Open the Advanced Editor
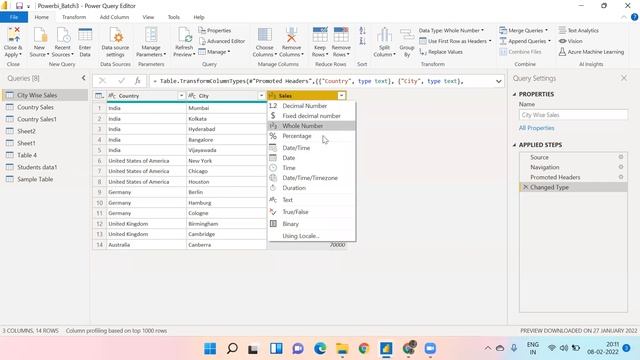 pos(222,41)
